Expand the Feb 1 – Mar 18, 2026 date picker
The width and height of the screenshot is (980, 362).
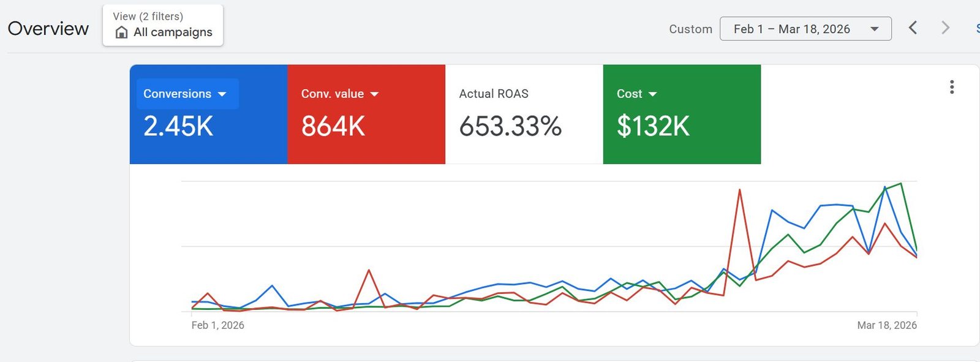click(805, 29)
